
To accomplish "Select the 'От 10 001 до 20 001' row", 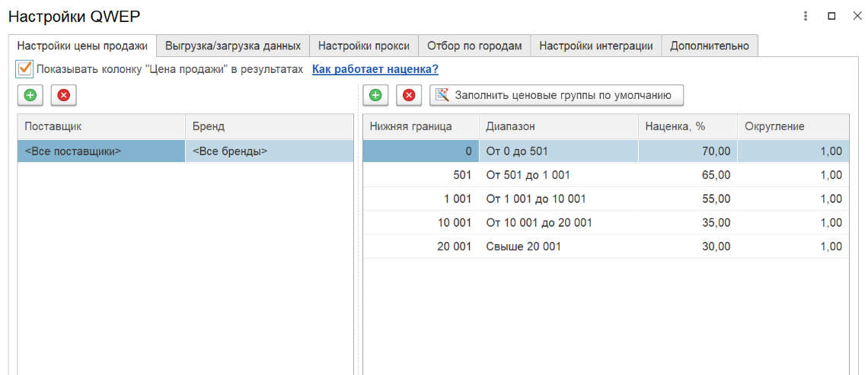I will pyautogui.click(x=606, y=223).
